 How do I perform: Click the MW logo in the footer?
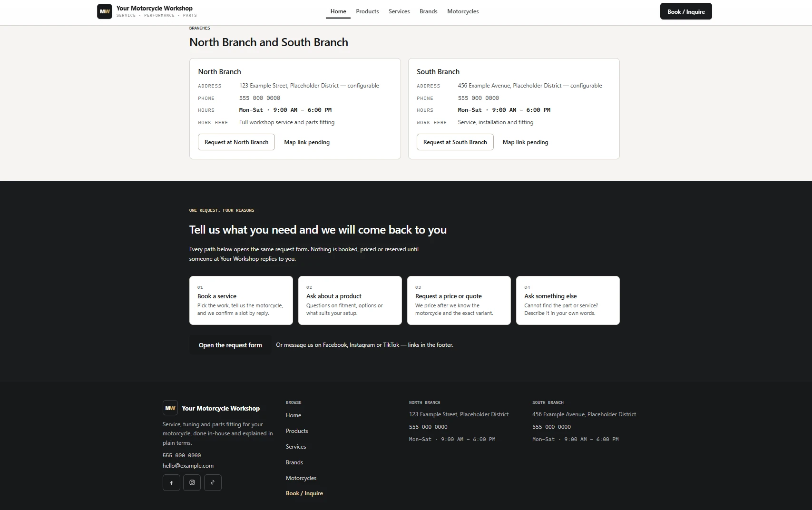pyautogui.click(x=170, y=408)
